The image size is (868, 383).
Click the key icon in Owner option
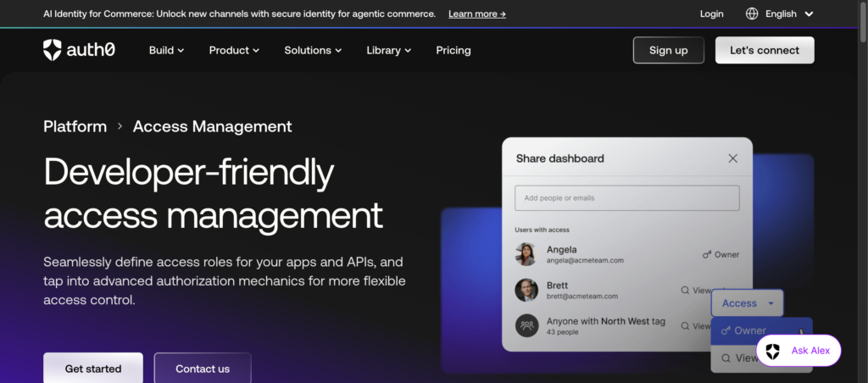(726, 330)
